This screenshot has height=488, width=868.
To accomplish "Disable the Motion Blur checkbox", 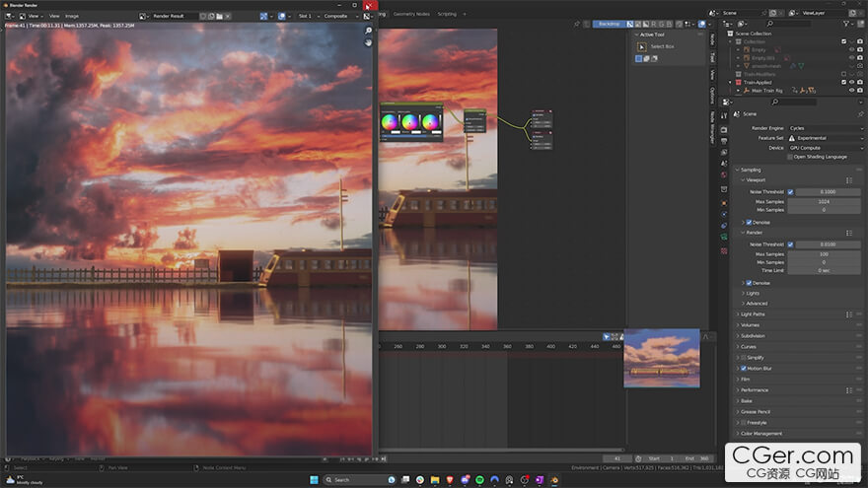I will 744,368.
